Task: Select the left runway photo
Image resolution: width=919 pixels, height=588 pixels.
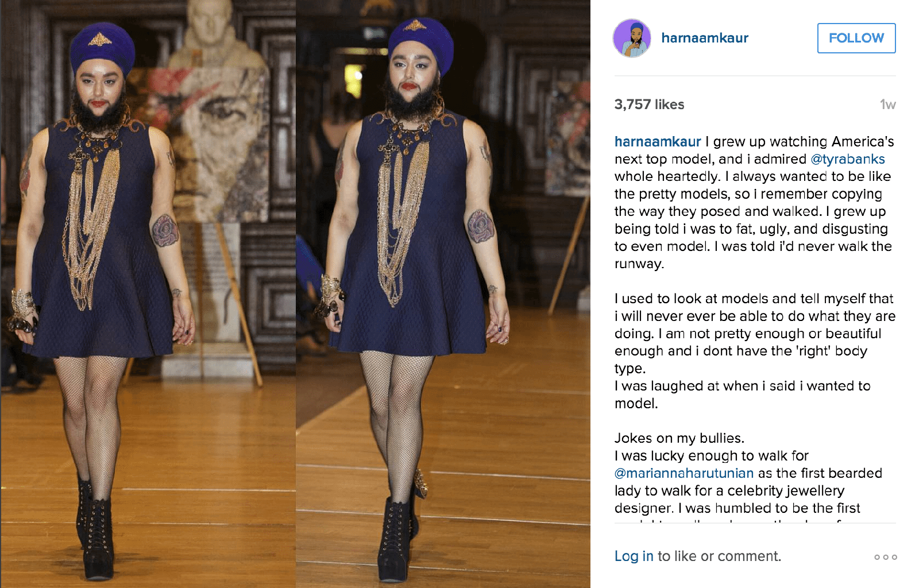Action: click(x=148, y=294)
